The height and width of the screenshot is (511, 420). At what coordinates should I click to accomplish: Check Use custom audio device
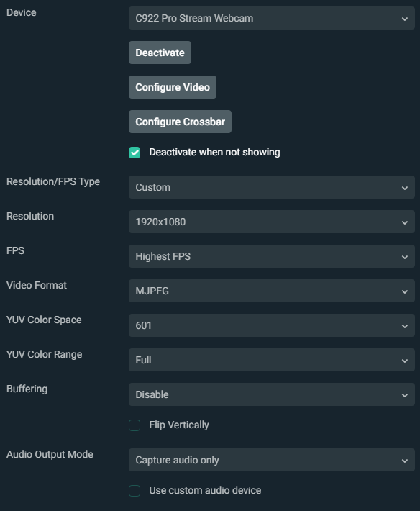coord(134,491)
